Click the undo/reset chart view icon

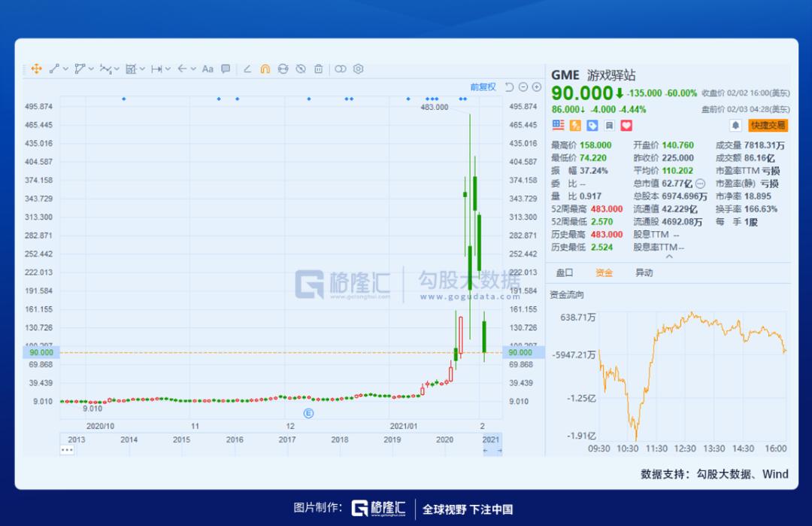pyautogui.click(x=510, y=87)
